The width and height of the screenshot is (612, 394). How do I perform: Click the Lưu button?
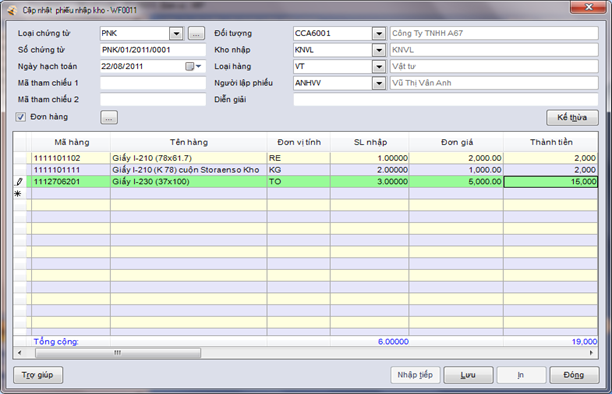[468, 375]
